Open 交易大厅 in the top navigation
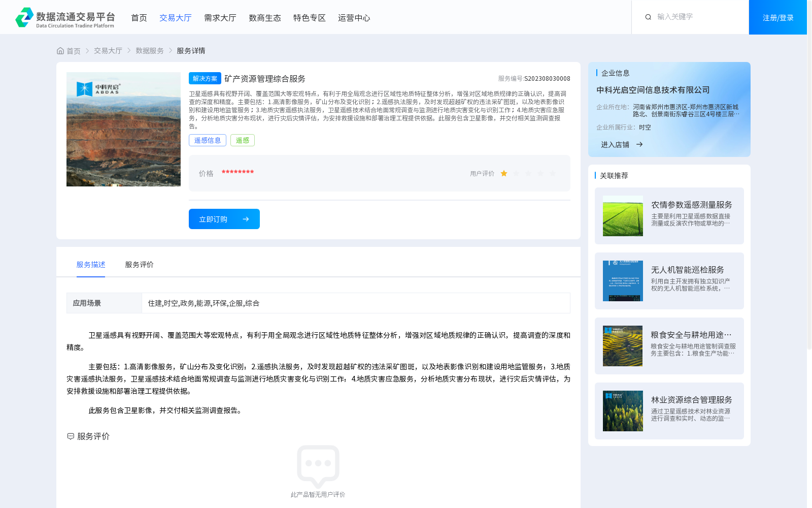 (x=176, y=18)
